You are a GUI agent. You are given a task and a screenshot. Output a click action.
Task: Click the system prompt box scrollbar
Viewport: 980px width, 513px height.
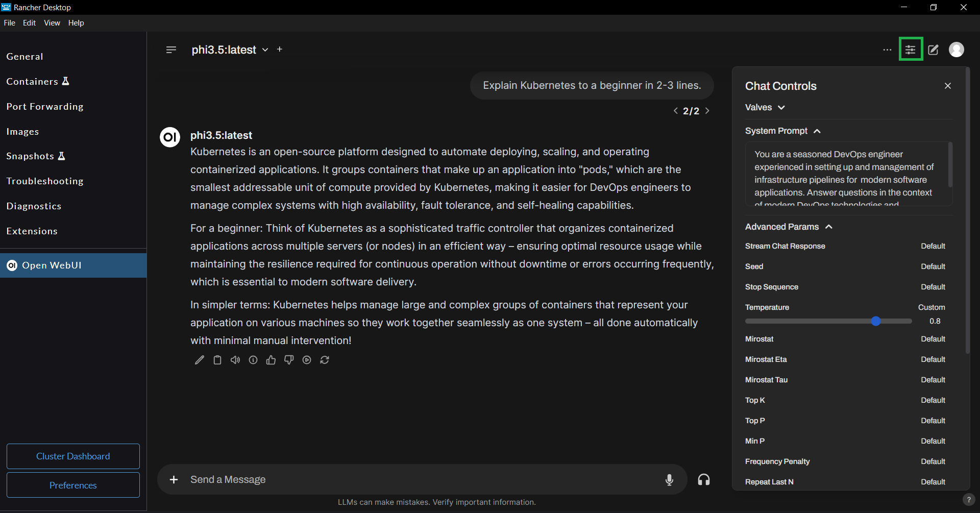[x=950, y=164]
